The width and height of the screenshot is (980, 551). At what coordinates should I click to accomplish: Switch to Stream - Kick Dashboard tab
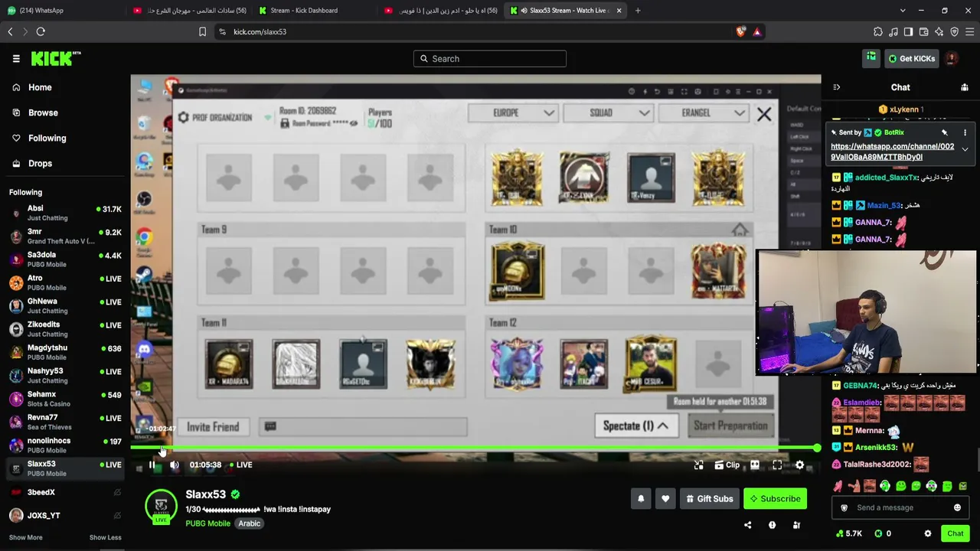pos(315,11)
